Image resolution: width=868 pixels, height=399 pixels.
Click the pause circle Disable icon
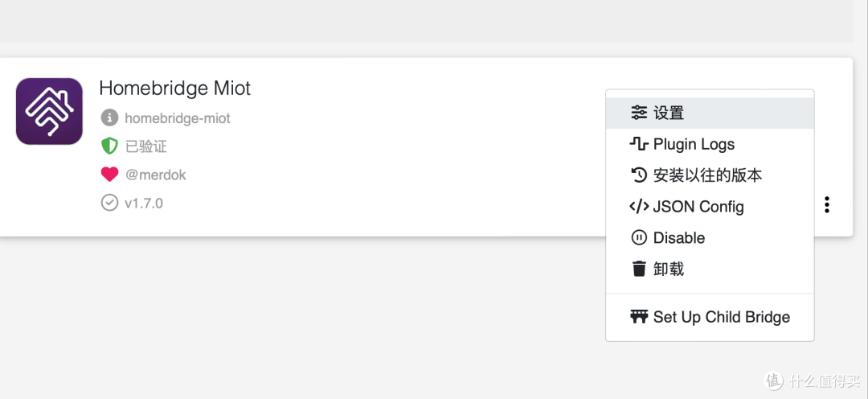(x=639, y=238)
